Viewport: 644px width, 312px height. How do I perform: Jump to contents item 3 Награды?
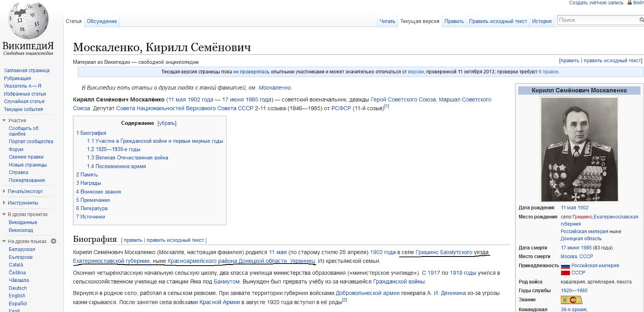(88, 183)
